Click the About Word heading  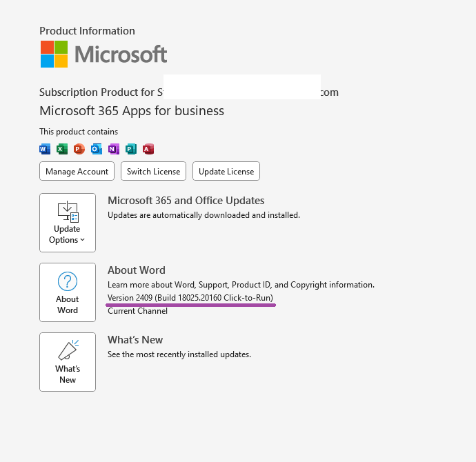pos(137,270)
